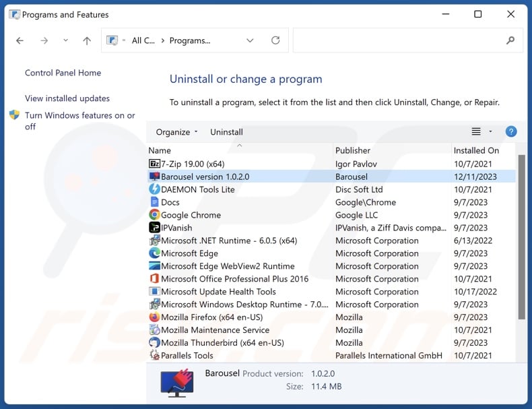The image size is (532, 409).
Task: Click the Microsoft Update Health Tools icon
Action: coord(154,292)
